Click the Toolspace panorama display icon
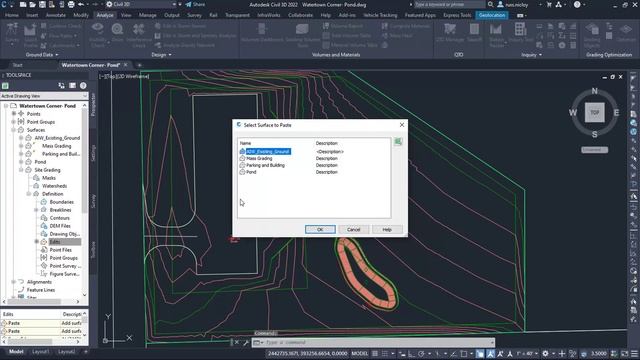 pyautogui.click(x=72, y=85)
